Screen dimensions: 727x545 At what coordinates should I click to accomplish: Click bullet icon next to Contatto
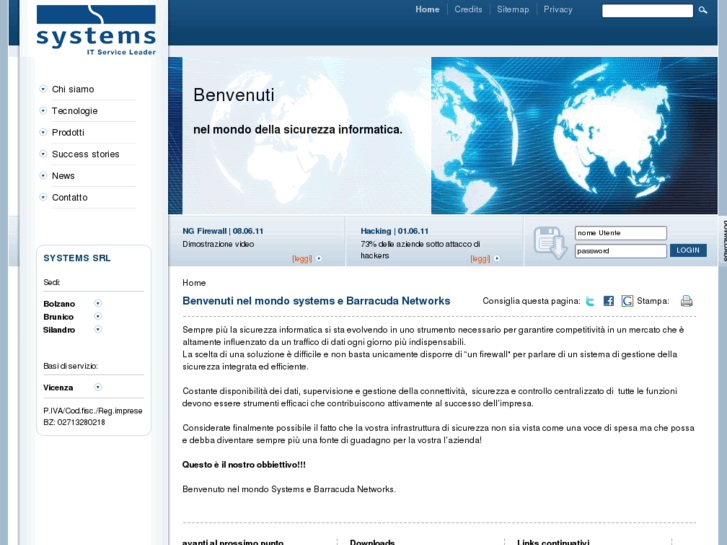pos(43,197)
